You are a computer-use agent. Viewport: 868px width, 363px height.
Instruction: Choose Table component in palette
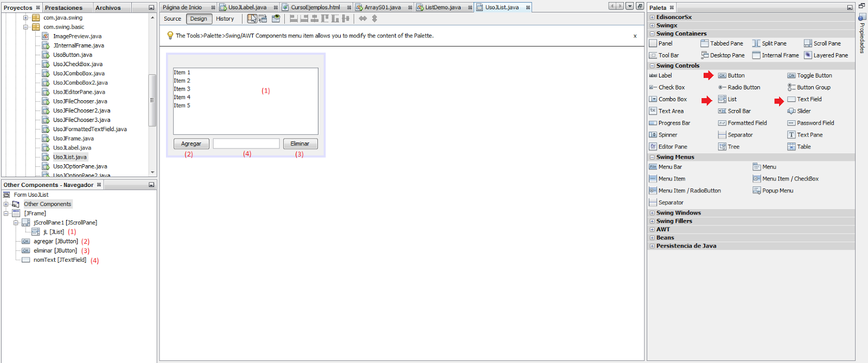click(x=799, y=147)
